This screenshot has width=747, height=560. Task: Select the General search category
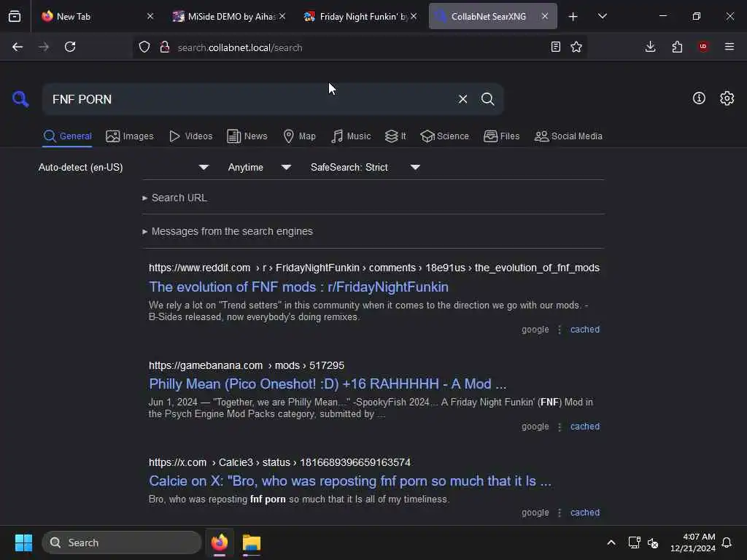67,136
